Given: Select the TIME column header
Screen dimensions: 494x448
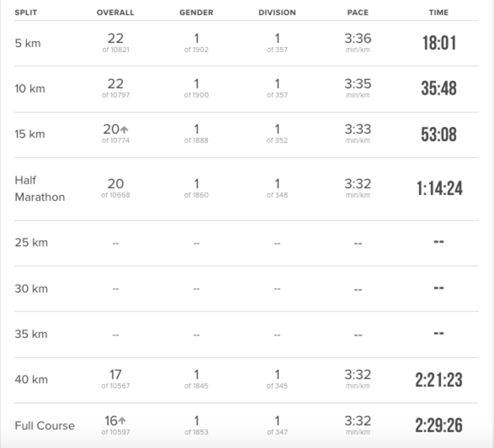Looking at the screenshot, I should pos(439,12).
